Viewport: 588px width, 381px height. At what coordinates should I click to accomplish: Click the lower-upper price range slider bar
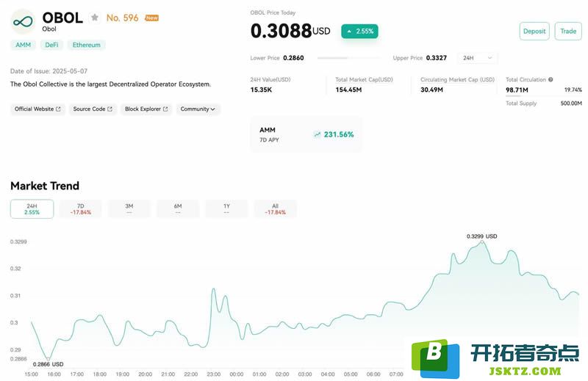point(348,58)
